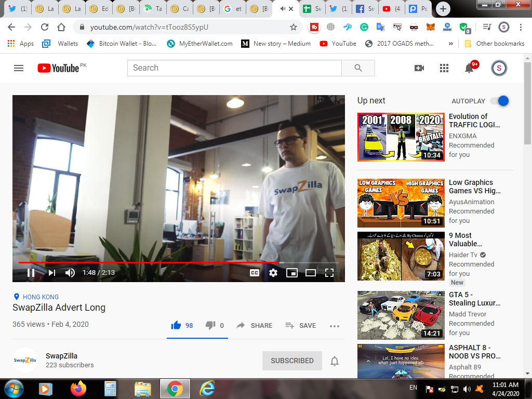The height and width of the screenshot is (399, 532).
Task: Switch to the Google tab
Action: click(x=233, y=9)
